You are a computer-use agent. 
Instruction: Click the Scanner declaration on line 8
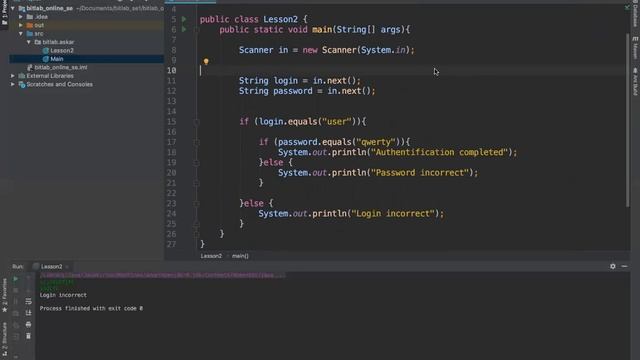tap(327, 50)
